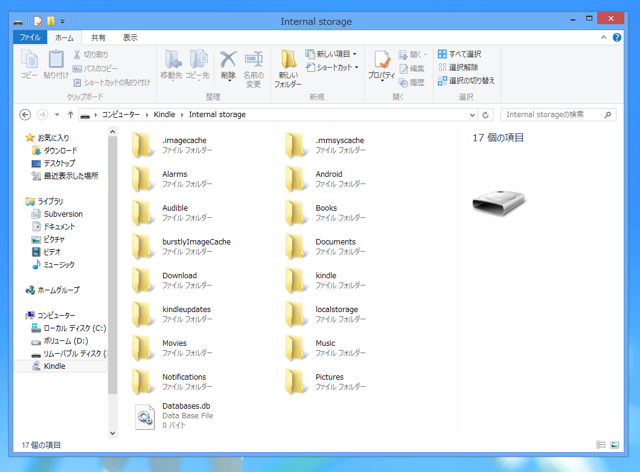The width and height of the screenshot is (640, 472).
Task: Click the Delete (削除) X icon
Action: [x=228, y=65]
